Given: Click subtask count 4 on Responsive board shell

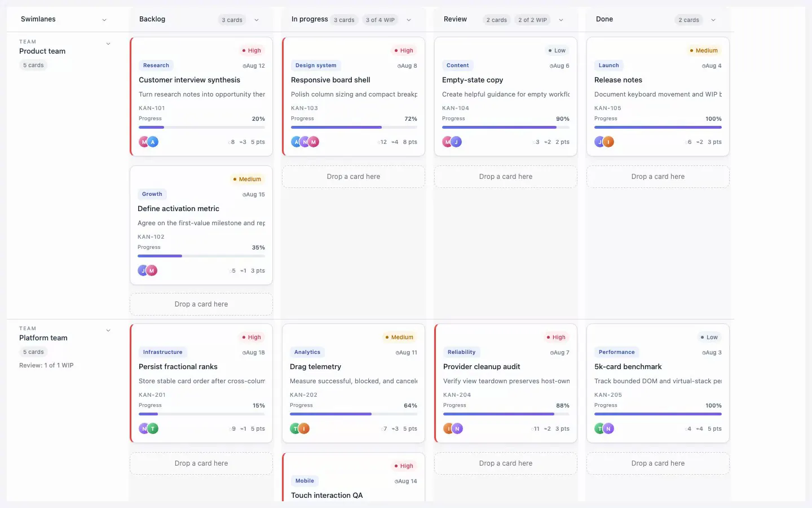Looking at the screenshot, I should 395,142.
